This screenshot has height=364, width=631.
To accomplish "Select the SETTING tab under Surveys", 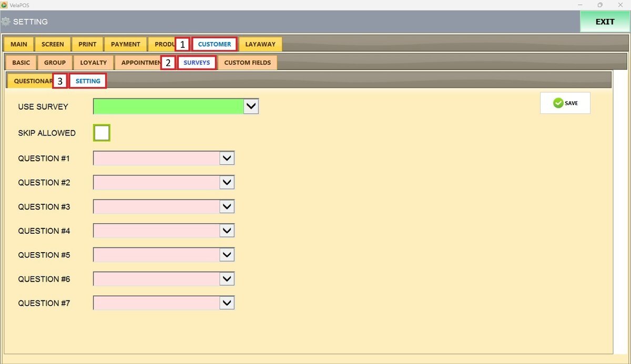I will point(88,81).
